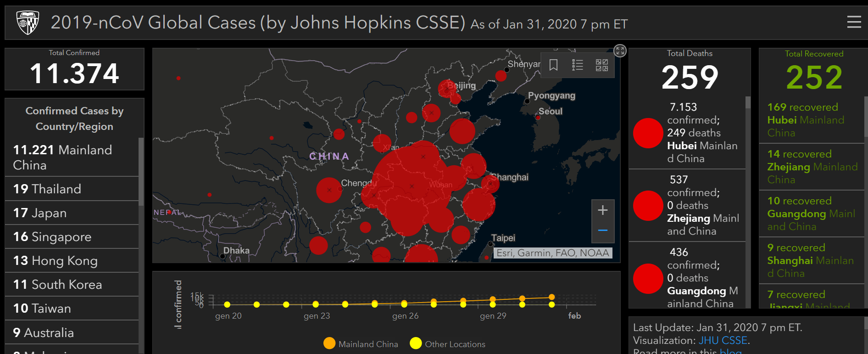Toggle Mainland China orange legend swatch
Viewport: 868px width, 354px height.
(x=329, y=343)
